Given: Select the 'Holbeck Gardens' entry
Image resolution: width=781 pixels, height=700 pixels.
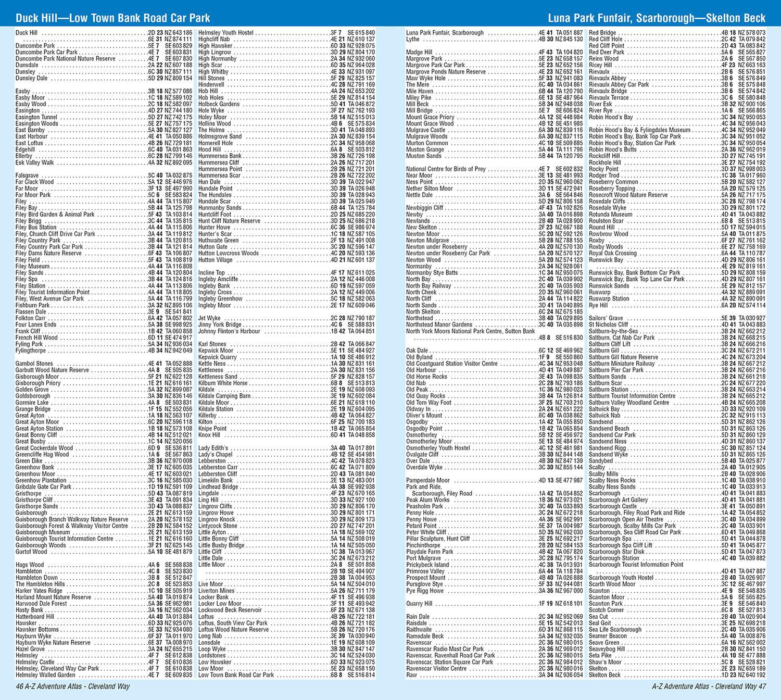Looking at the screenshot, I should tap(286, 104).
